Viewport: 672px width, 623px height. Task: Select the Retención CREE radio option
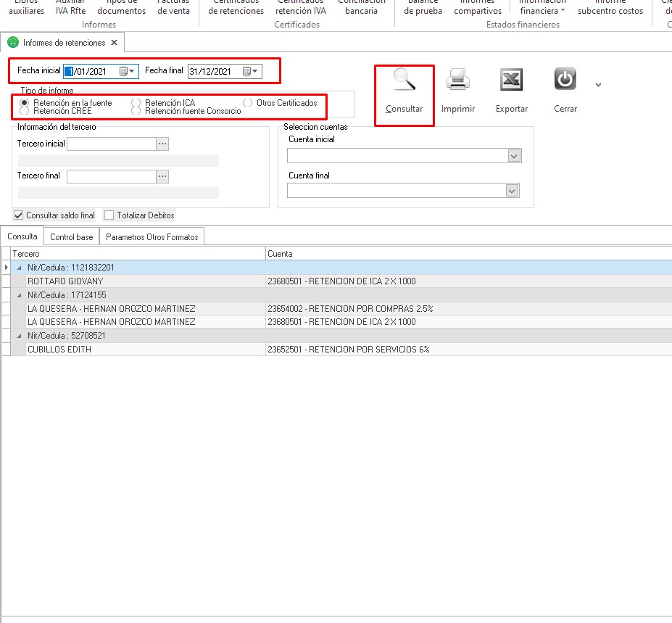click(23, 111)
